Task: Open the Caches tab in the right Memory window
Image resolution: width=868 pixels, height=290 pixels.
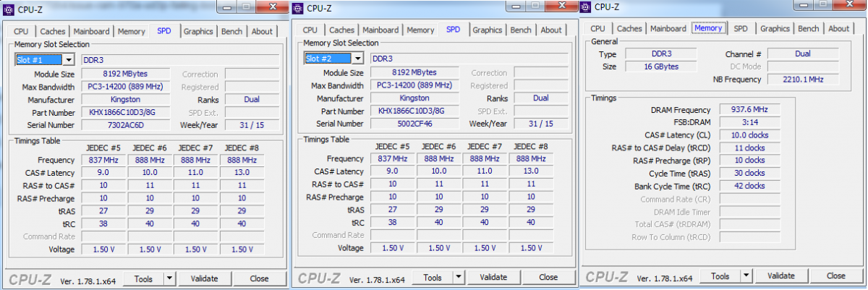Action: click(x=629, y=29)
